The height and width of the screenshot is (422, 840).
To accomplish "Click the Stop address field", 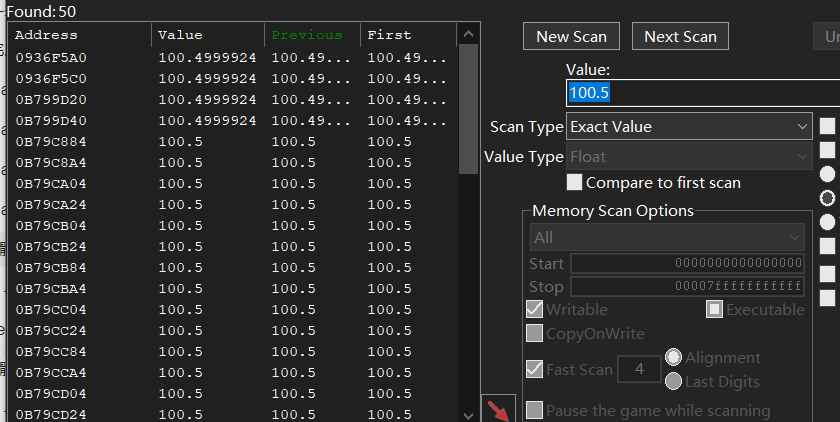I will coord(687,286).
